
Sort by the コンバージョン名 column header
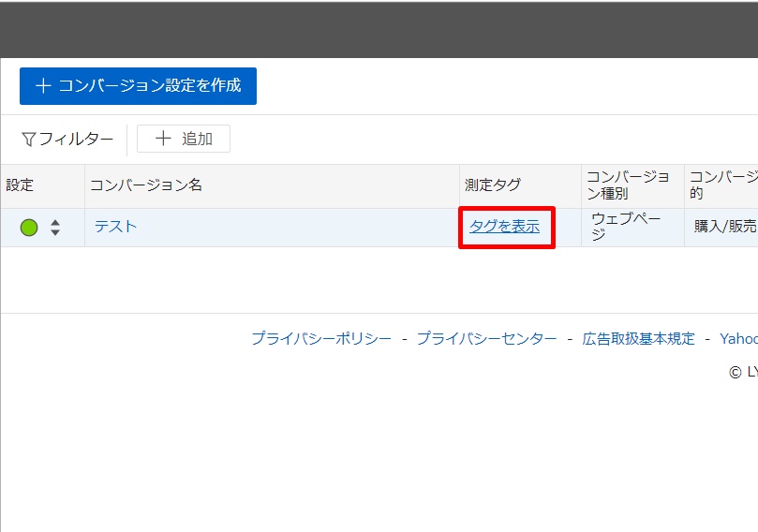coord(146,185)
